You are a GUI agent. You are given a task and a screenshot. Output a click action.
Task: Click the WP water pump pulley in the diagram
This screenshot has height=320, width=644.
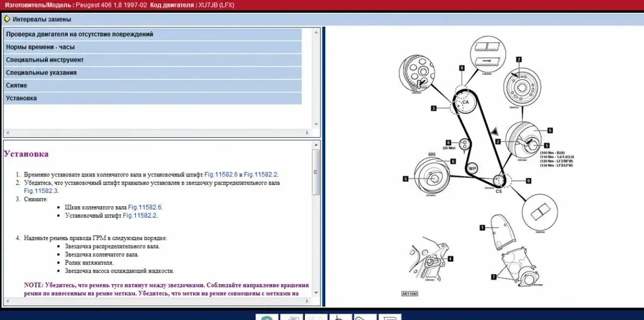tap(472, 168)
